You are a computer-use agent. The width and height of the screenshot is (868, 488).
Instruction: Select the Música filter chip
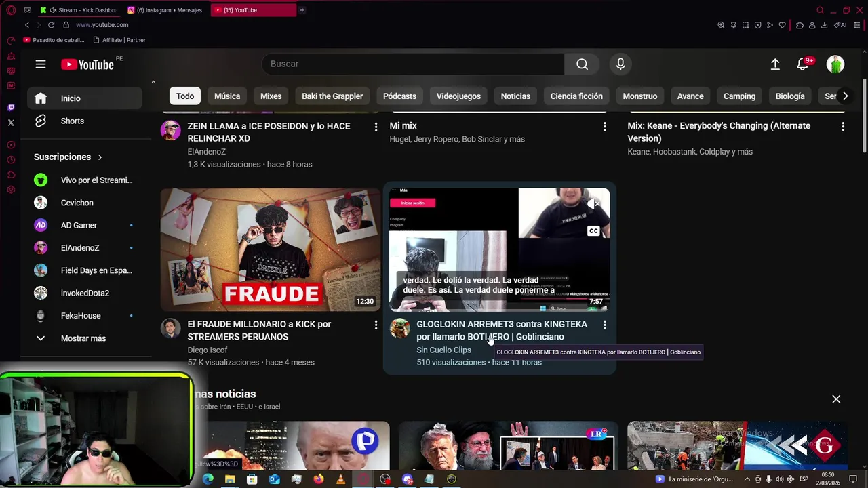pos(227,96)
